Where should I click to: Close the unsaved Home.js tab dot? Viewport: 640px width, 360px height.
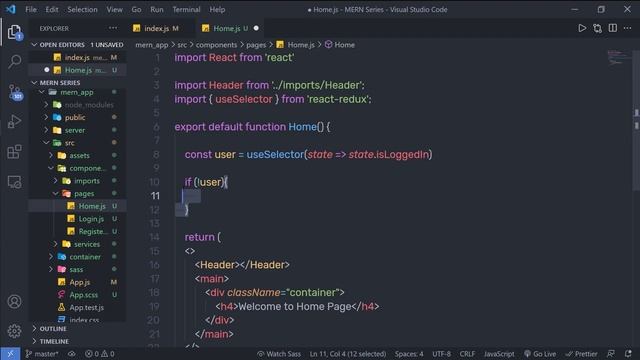(x=256, y=28)
